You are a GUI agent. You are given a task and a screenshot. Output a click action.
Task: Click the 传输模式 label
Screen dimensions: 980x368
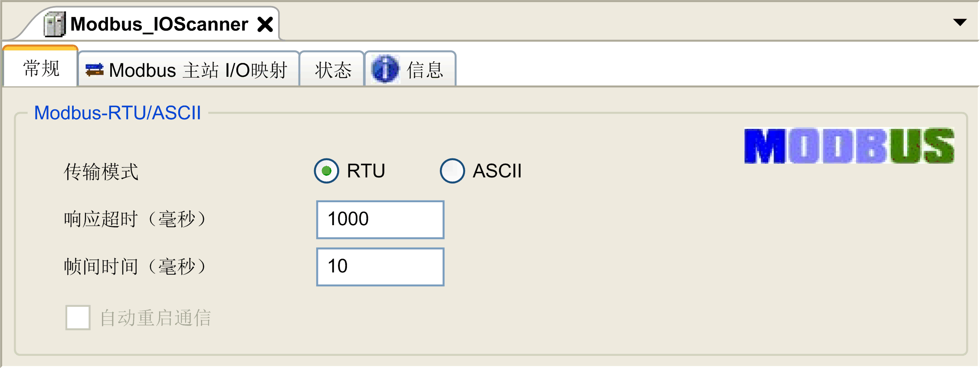tap(101, 172)
